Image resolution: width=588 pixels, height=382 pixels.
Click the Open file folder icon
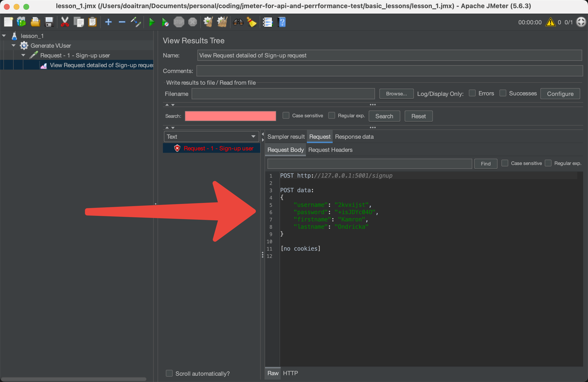(x=35, y=22)
